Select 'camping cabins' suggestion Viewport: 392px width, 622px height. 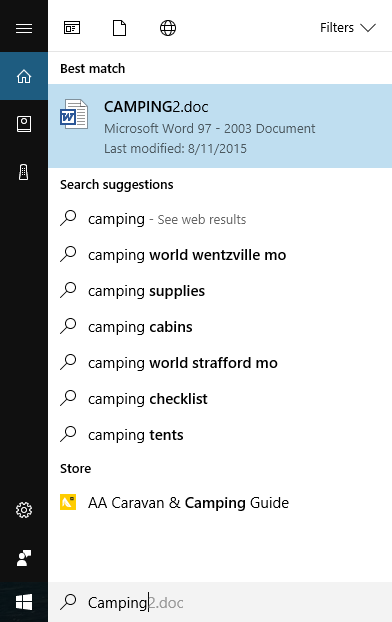coord(220,327)
